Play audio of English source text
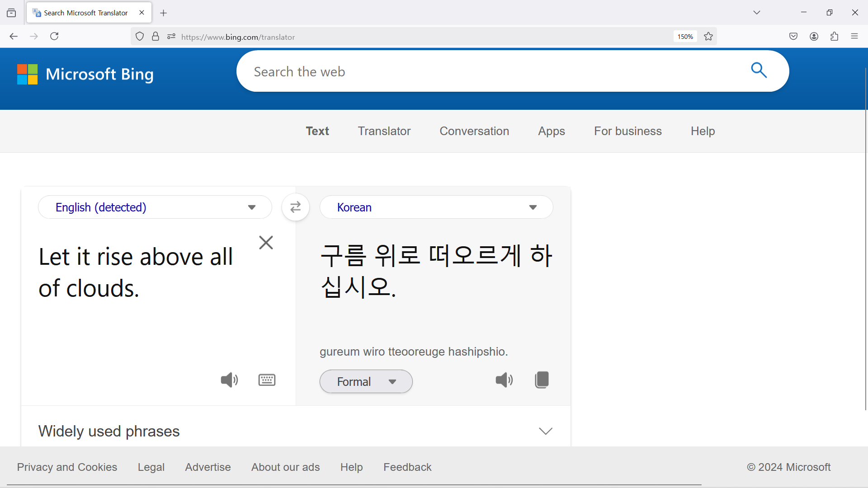 (x=229, y=380)
